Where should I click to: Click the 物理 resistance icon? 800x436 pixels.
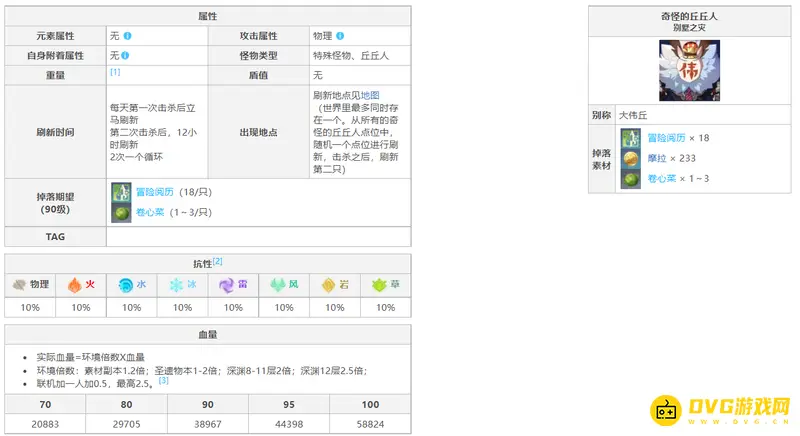(x=20, y=284)
